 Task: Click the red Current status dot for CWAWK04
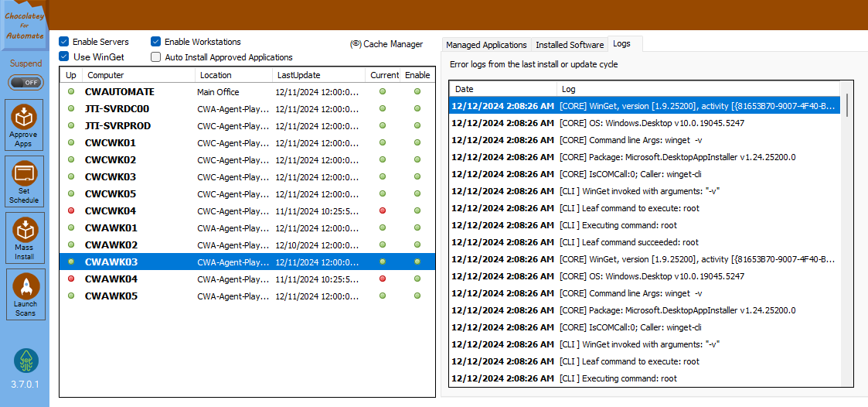383,279
